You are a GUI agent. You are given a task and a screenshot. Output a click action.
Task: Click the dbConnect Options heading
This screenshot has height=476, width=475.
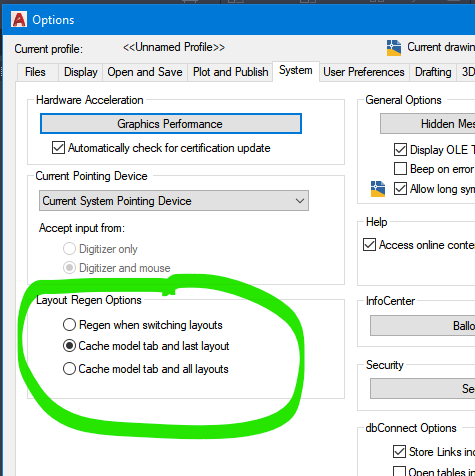point(411,428)
